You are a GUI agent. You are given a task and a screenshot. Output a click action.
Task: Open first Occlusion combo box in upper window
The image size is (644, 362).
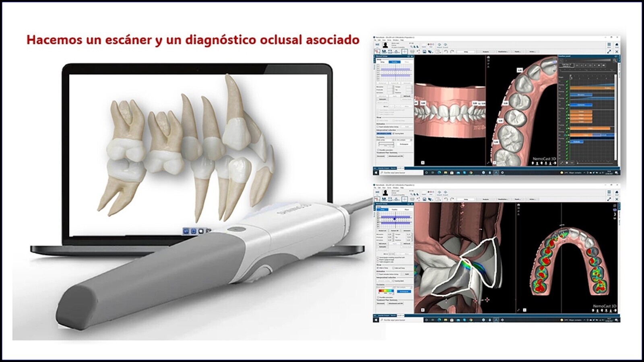coord(385,140)
